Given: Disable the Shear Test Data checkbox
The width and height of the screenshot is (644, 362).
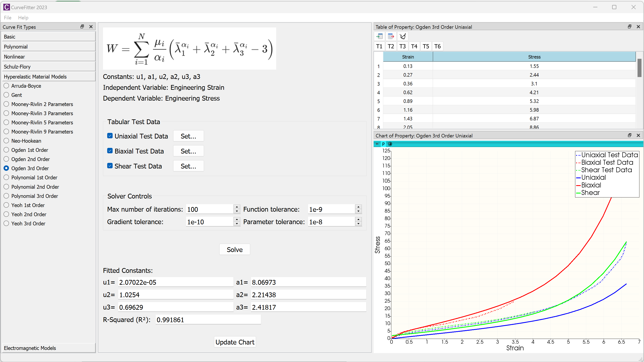Looking at the screenshot, I should click(110, 166).
